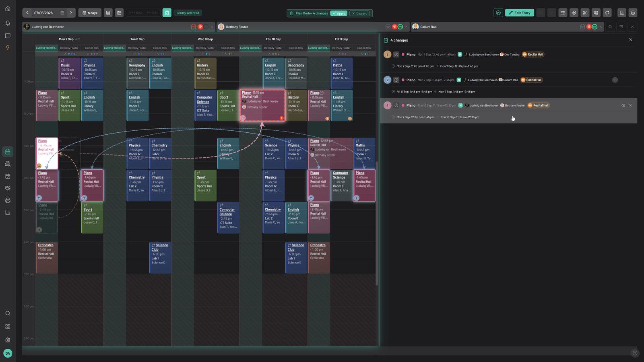Open the search icon in left sidebar
The width and height of the screenshot is (644, 362).
tap(8, 313)
